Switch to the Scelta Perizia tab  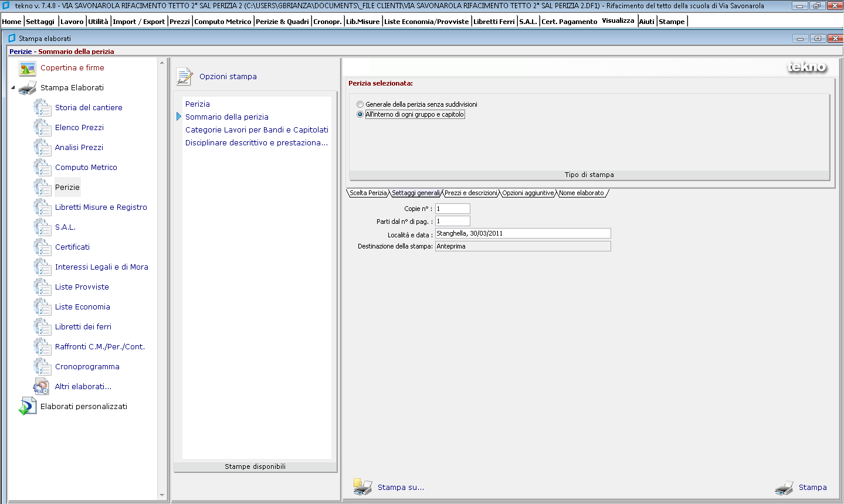(368, 193)
